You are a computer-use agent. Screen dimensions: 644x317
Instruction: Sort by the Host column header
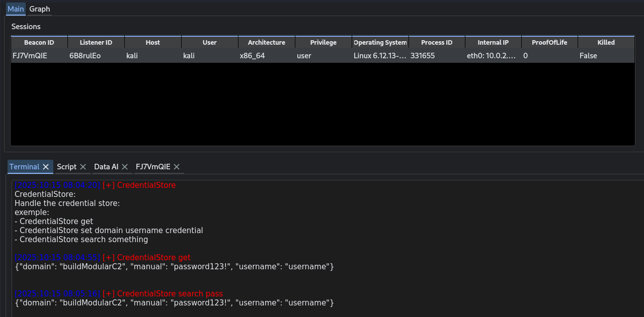[x=152, y=43]
